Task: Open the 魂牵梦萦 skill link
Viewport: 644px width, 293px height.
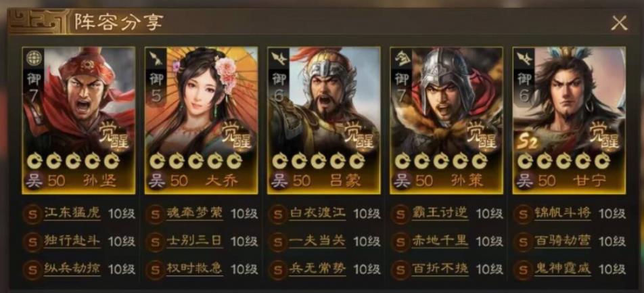Action: click(x=195, y=213)
